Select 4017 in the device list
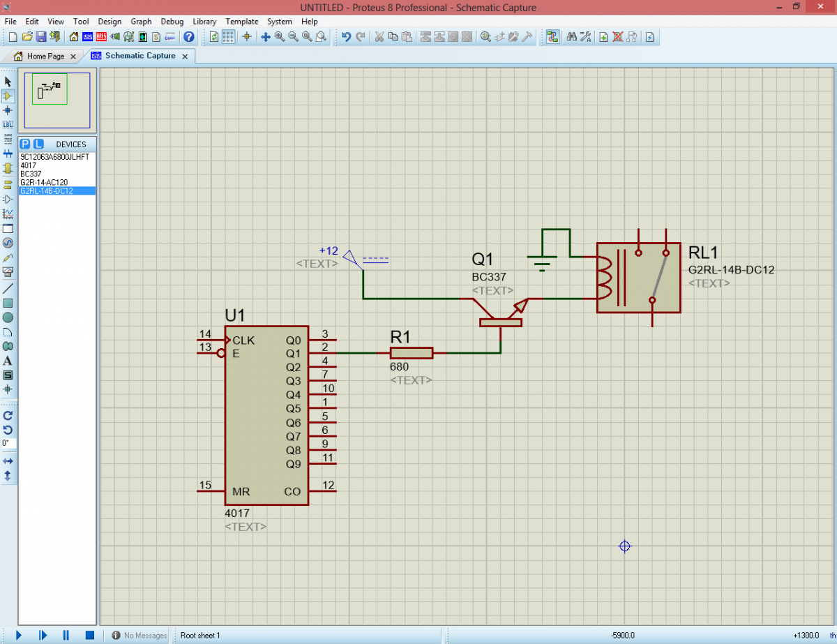Viewport: 837px width, 644px height. (x=57, y=165)
